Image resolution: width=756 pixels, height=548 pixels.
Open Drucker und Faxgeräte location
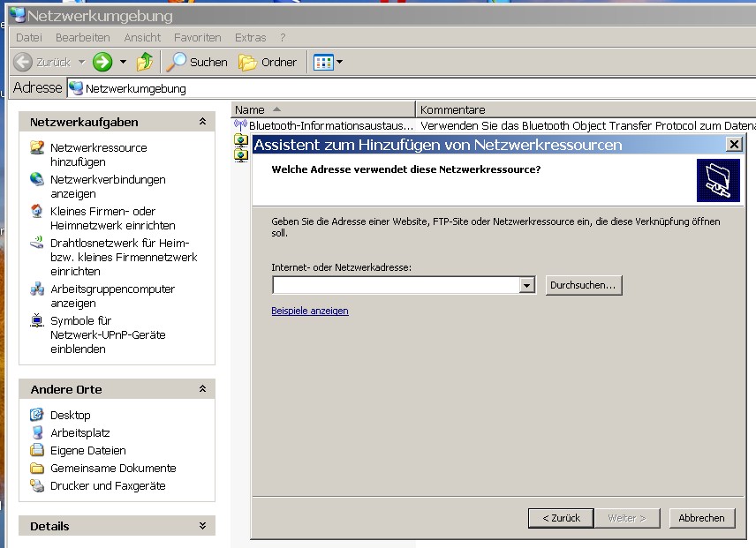pos(108,486)
